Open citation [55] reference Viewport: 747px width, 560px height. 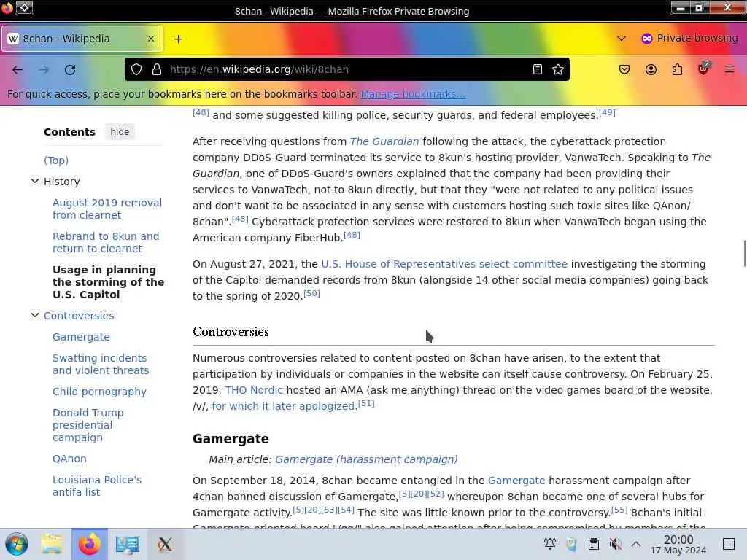click(619, 510)
